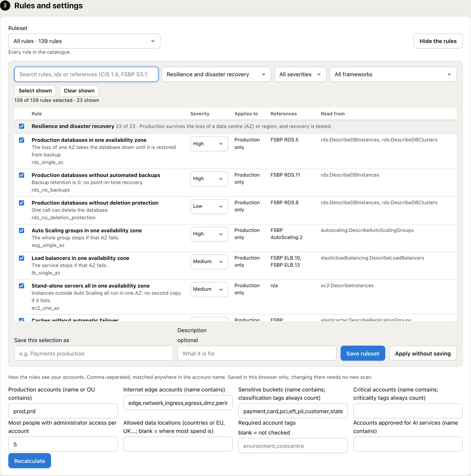Viewport: 471px width, 476px height.
Task: Toggle the Resilience and disaster recovery group checkbox
Action: 22,126
